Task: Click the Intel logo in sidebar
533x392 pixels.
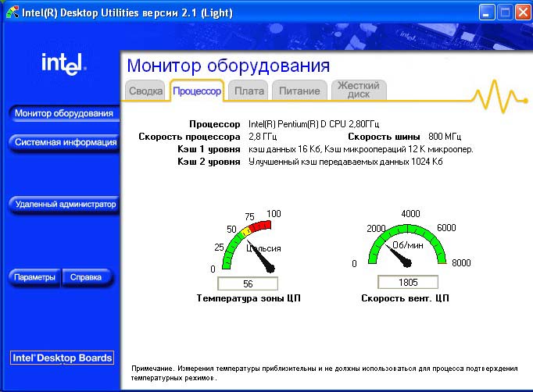Action: tap(63, 64)
